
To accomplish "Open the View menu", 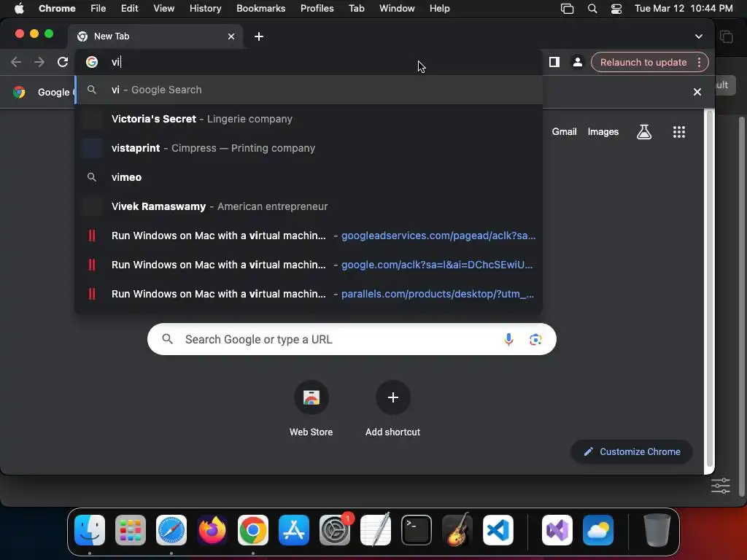I will point(163,8).
